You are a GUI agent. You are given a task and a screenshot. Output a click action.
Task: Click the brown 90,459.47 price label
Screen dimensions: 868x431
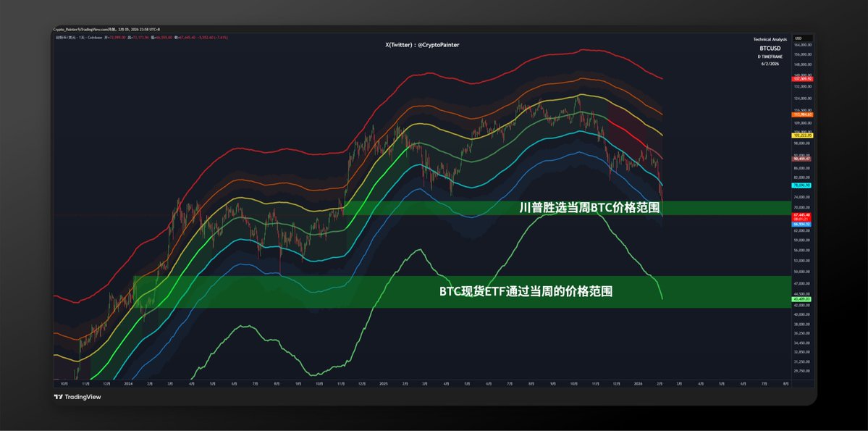[802, 159]
